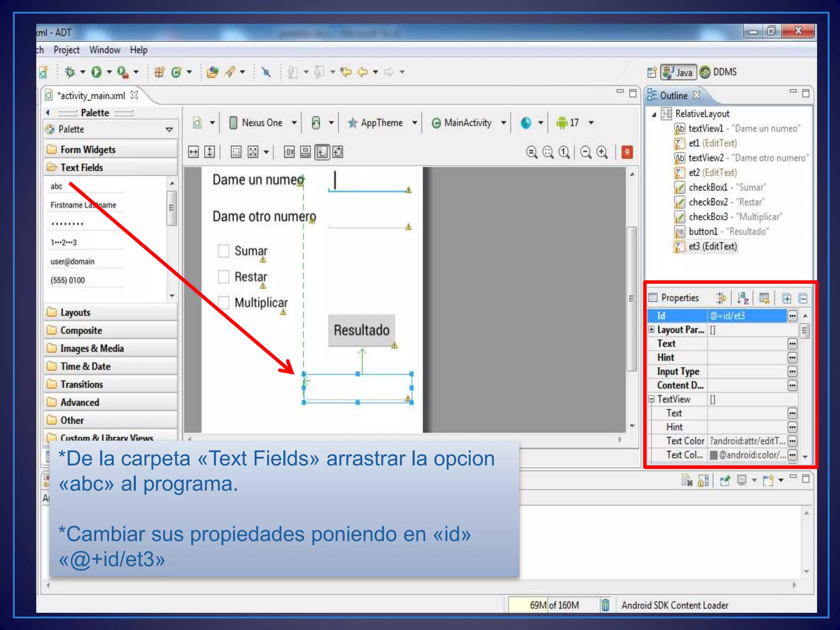Select checkBox1 Sumar in the Outline
Screen dimensions: 840x630
tap(721, 187)
